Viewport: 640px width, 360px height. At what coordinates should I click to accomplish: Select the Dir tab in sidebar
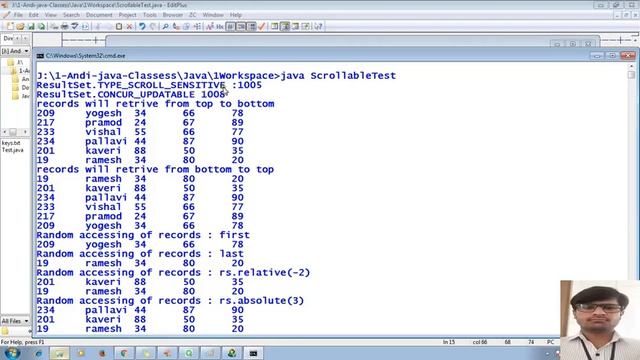(8, 38)
